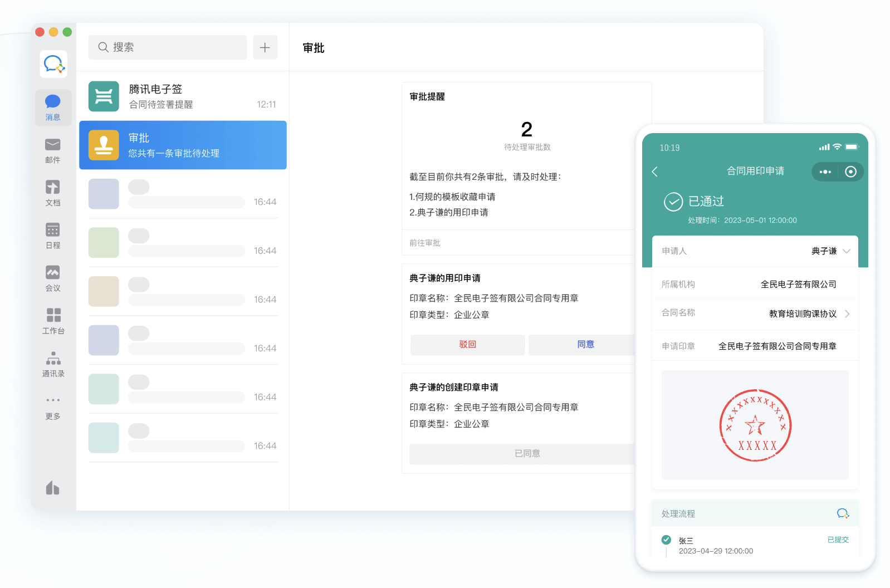Open the 会议 meetings section
Viewport: 890px width, 588px height.
(53, 278)
